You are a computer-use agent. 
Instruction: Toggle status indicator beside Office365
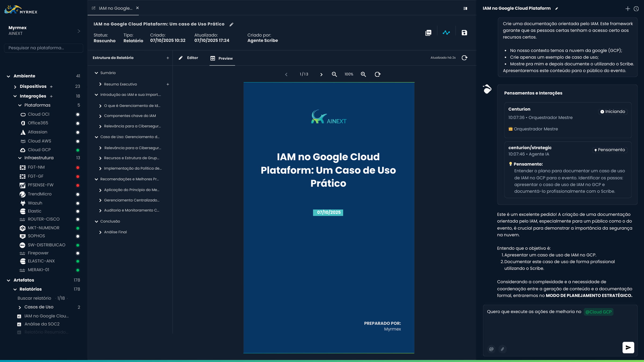[78, 123]
